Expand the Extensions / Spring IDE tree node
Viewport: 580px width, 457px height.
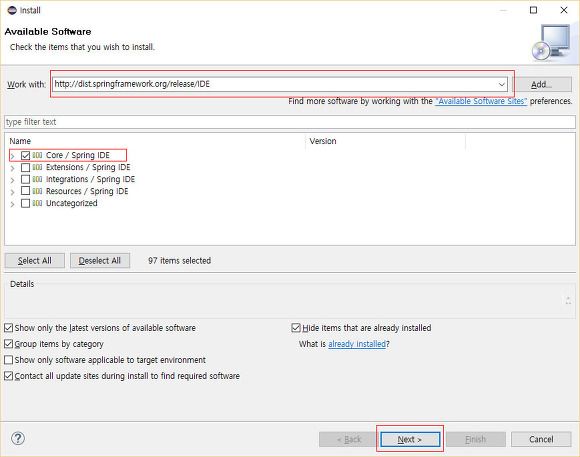tap(13, 168)
